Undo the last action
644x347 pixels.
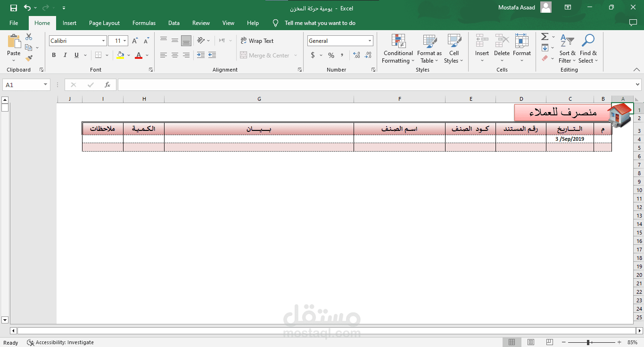27,8
